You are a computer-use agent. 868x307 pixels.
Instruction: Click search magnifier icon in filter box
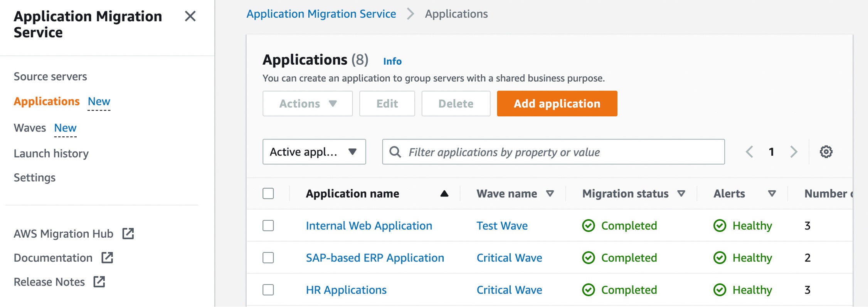[x=395, y=152]
